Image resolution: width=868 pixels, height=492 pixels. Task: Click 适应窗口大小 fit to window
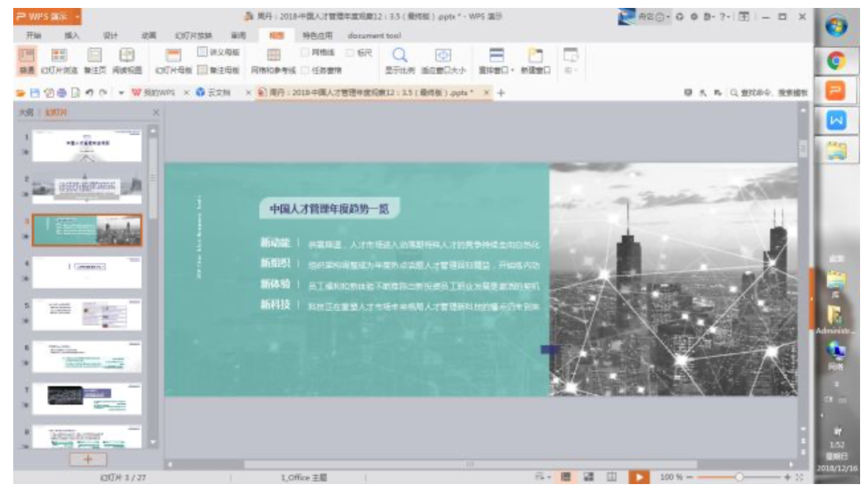tap(443, 60)
